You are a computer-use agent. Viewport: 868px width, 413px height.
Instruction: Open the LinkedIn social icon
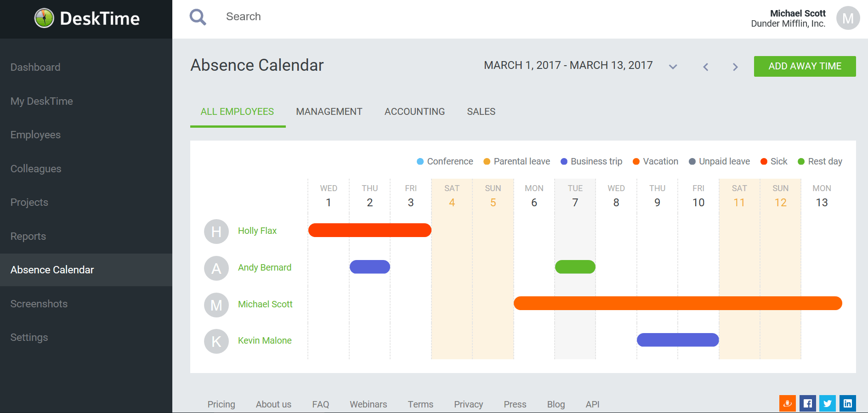(x=848, y=403)
